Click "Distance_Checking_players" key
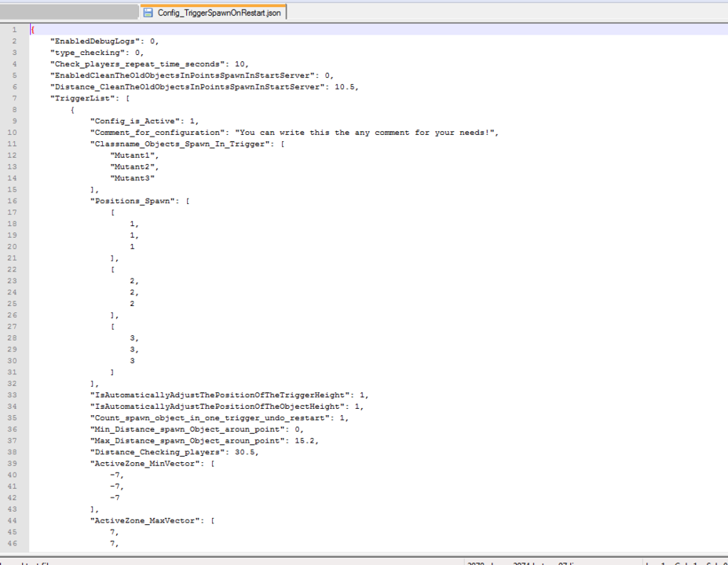This screenshot has height=565, width=728. pyautogui.click(x=157, y=452)
